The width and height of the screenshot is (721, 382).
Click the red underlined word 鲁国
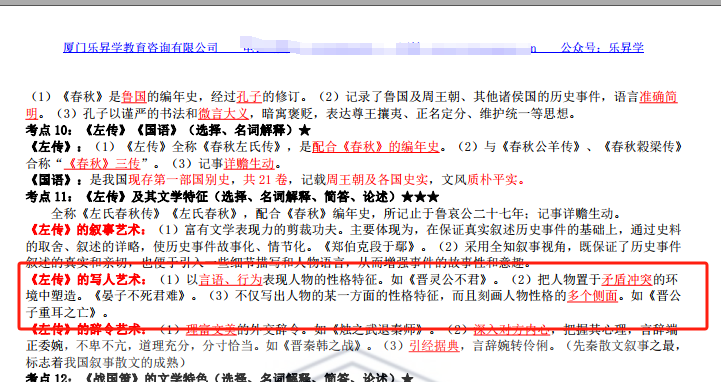134,97
